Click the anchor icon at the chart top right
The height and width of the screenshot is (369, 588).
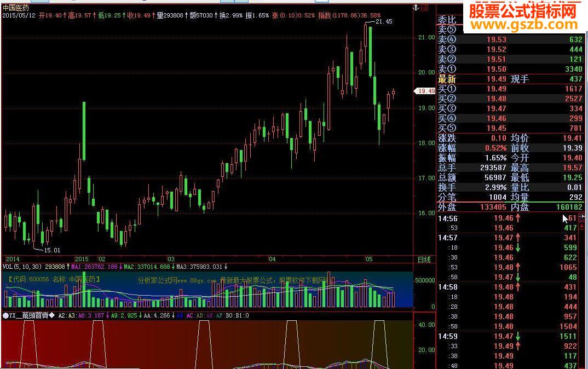(x=414, y=6)
